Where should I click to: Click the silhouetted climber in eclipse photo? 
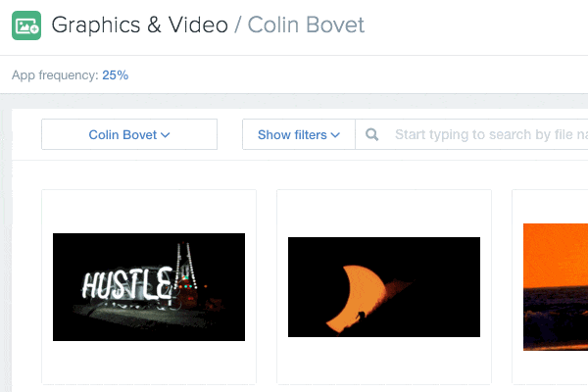[361, 316]
